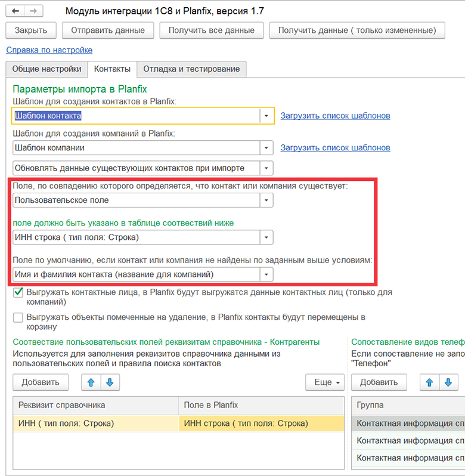Image resolution: width=465 pixels, height=476 pixels.
Task: Click 'Добавить' under Контрагенты mapping
Action: [41, 382]
